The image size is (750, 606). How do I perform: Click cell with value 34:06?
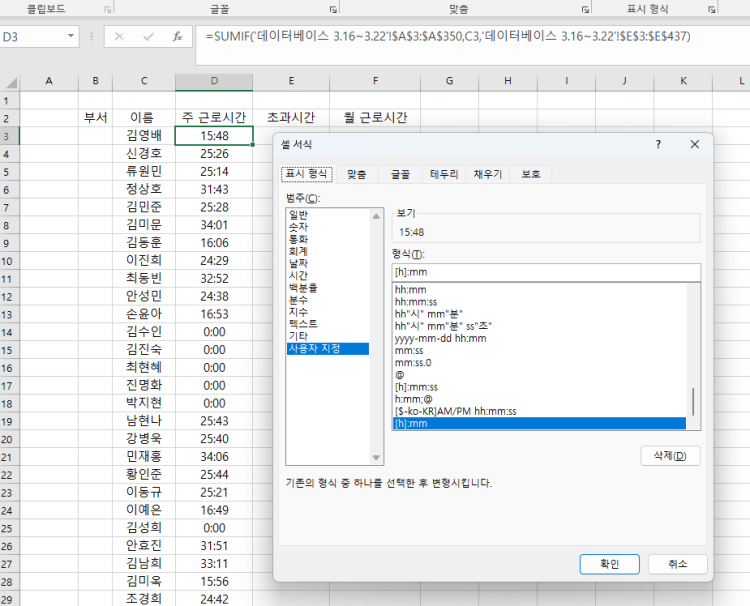coord(214,457)
